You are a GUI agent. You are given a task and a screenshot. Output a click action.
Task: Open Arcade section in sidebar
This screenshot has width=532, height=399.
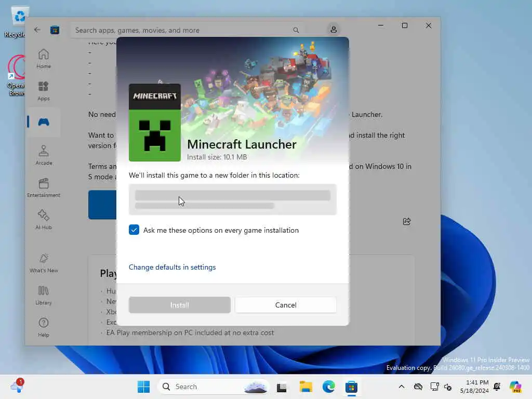[x=44, y=155]
